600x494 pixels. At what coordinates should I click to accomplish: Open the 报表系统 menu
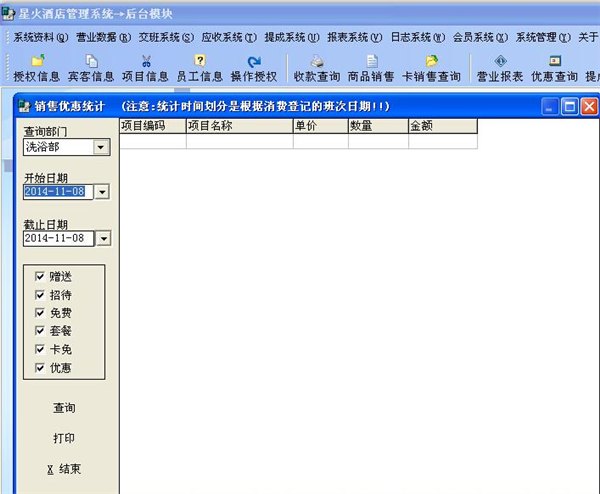pos(354,37)
